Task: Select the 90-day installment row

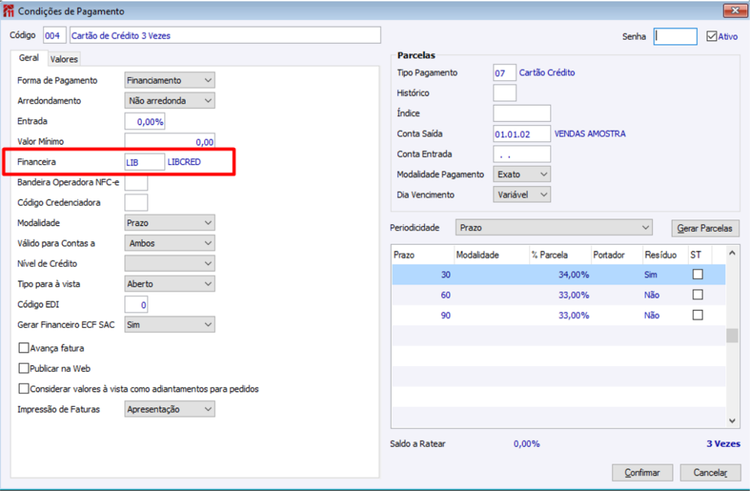Action: click(x=559, y=315)
